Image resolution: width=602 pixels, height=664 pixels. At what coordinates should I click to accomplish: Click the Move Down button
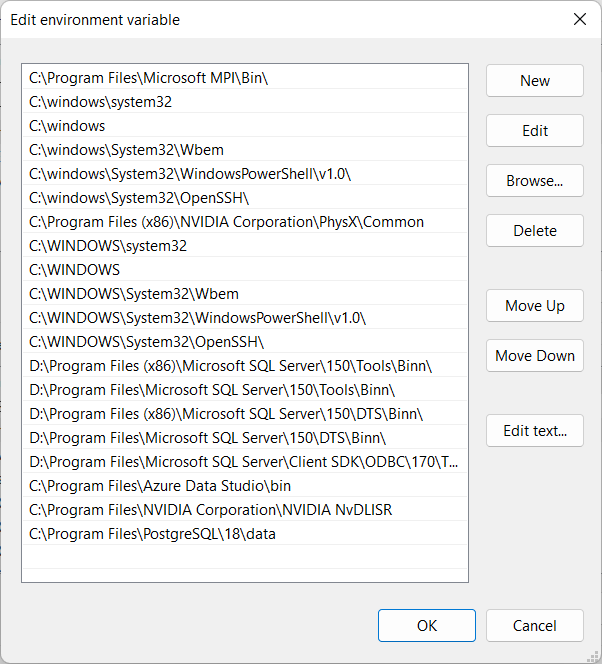pyautogui.click(x=535, y=355)
